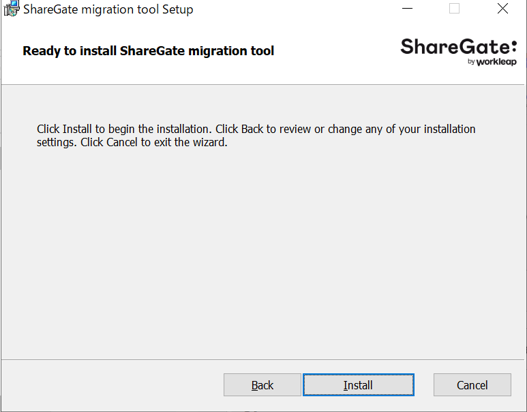527x412 pixels.
Task: Click the ShareGate logo in header
Action: [458, 51]
